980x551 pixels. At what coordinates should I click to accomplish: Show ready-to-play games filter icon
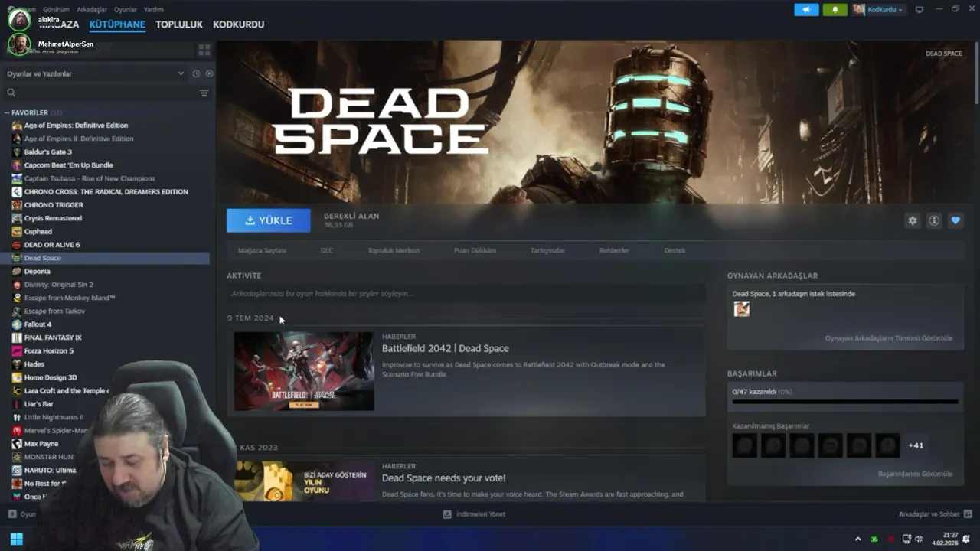[209, 73]
